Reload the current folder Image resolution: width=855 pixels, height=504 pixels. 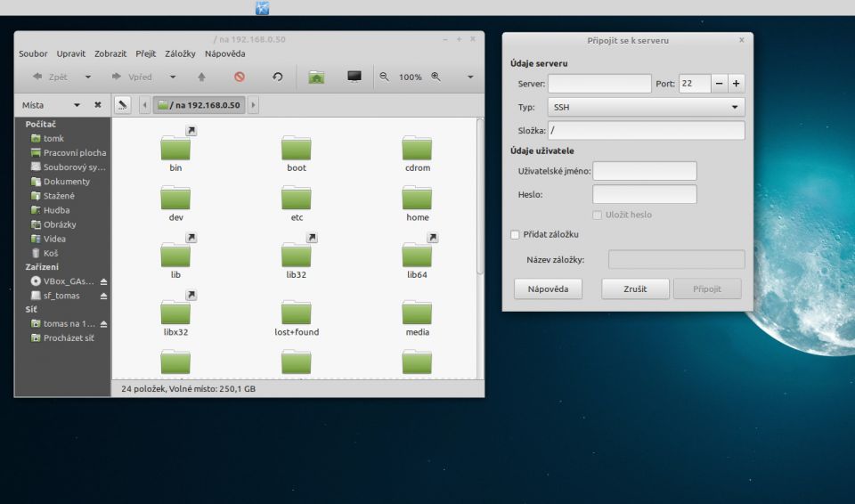coord(278,77)
